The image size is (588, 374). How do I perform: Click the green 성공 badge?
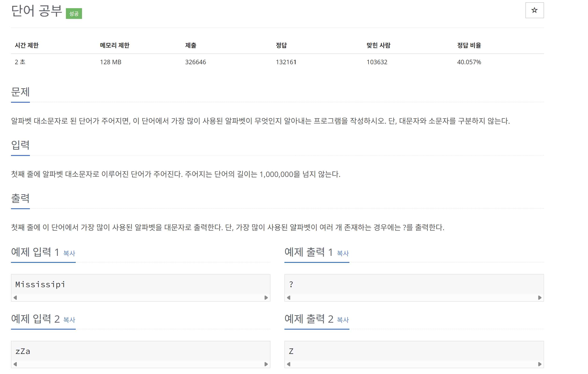click(x=74, y=14)
